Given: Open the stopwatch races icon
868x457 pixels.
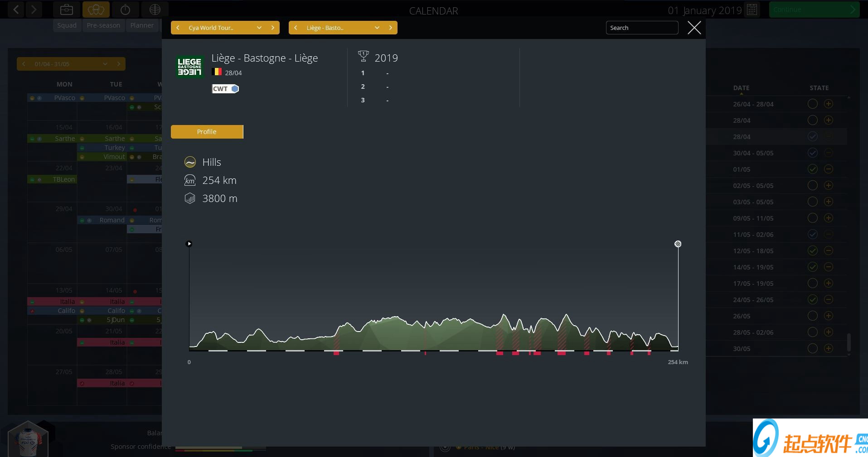Looking at the screenshot, I should coord(126,9).
